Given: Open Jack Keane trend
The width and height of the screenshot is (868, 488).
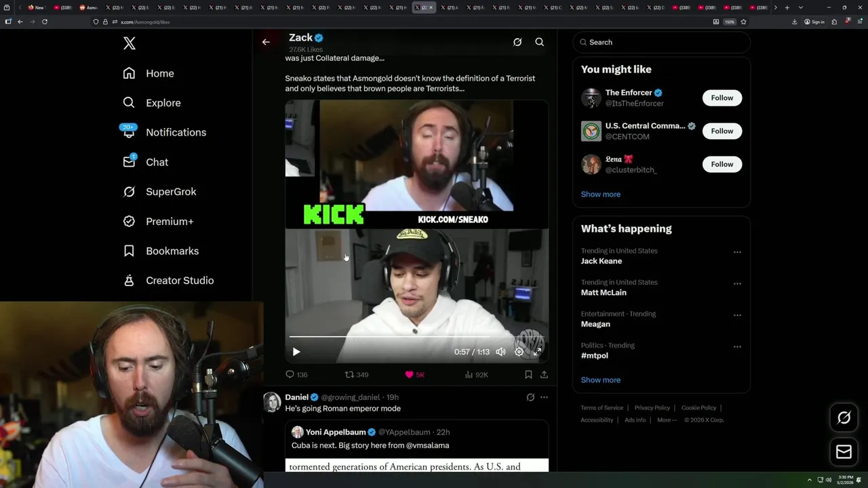Looking at the screenshot, I should [x=601, y=261].
